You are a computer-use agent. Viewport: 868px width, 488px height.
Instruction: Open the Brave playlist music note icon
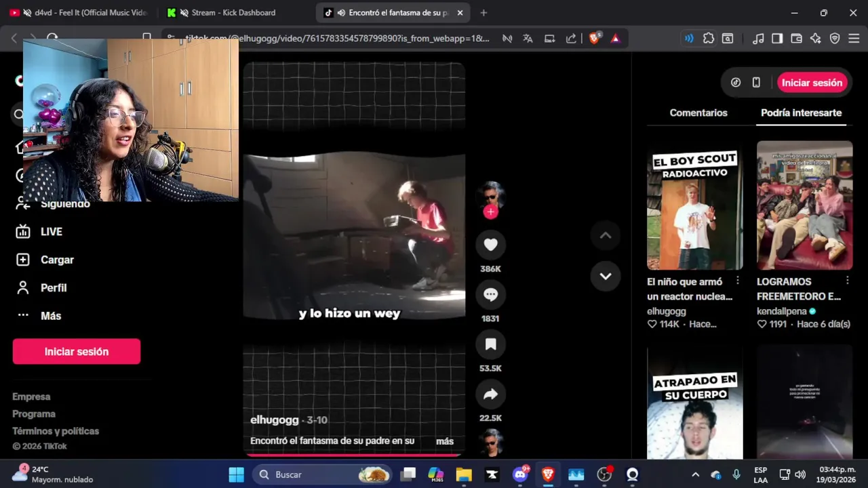(758, 39)
